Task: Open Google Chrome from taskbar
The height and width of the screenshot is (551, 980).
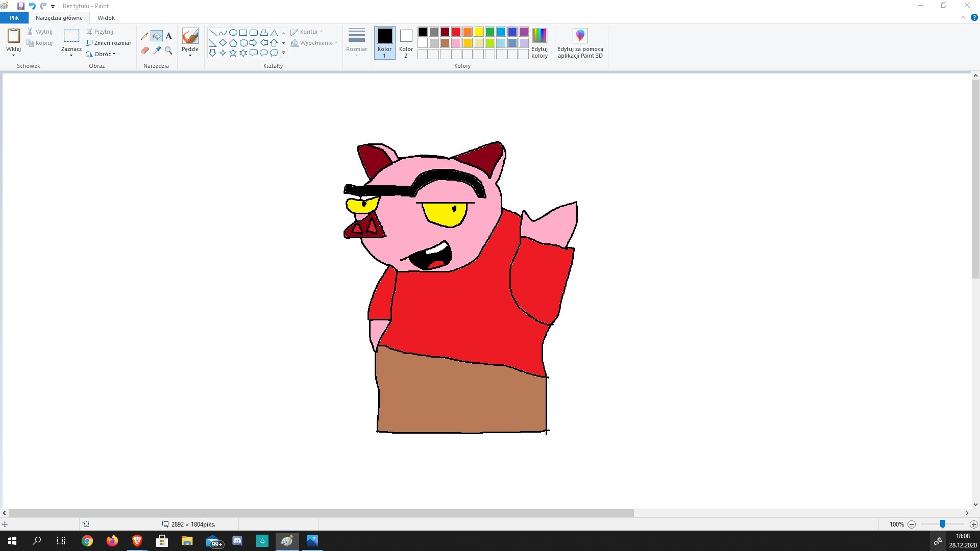Action: (x=87, y=541)
